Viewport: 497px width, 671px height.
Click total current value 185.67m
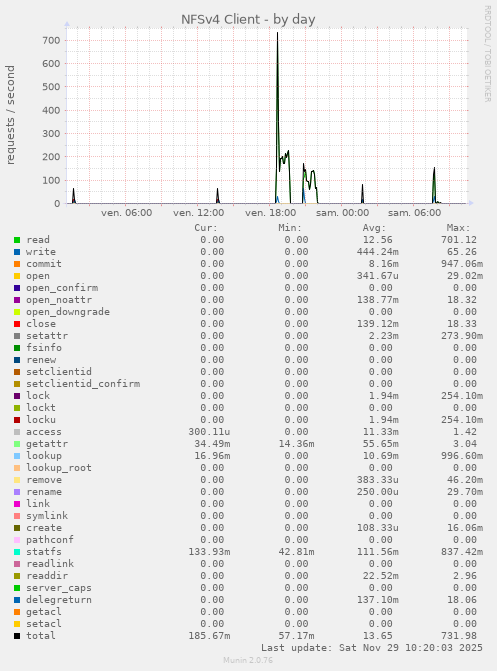point(209,635)
